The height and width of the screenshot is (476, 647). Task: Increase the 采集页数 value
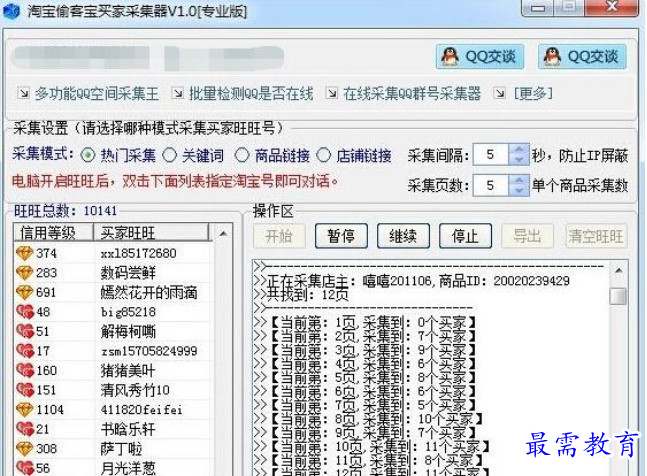(x=519, y=180)
